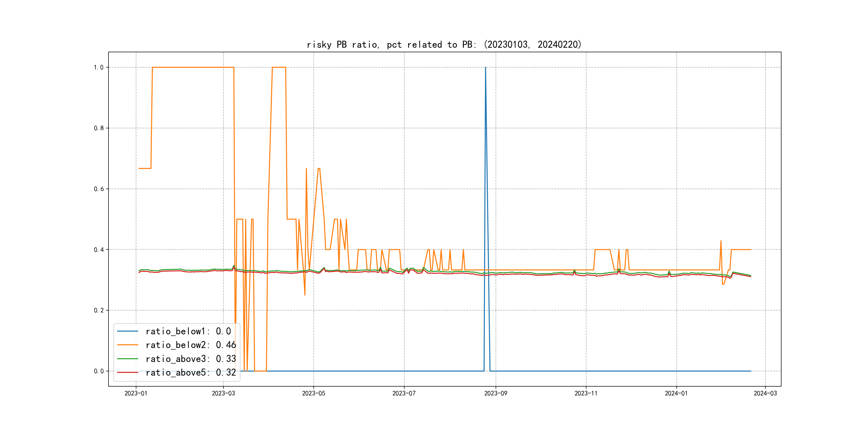The height and width of the screenshot is (434, 868).
Task: Select the 'ratio_below2: 0.46' legend label
Action: (191, 345)
